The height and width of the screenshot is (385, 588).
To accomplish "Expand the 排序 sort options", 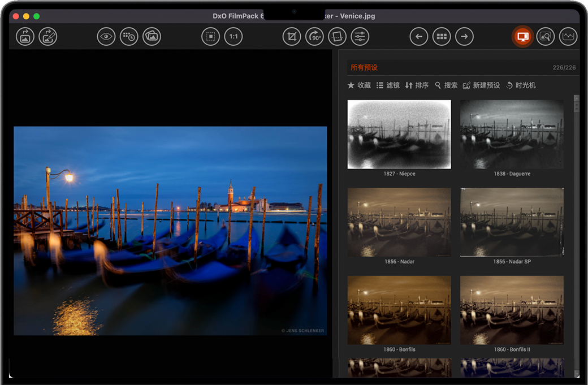I will point(417,85).
